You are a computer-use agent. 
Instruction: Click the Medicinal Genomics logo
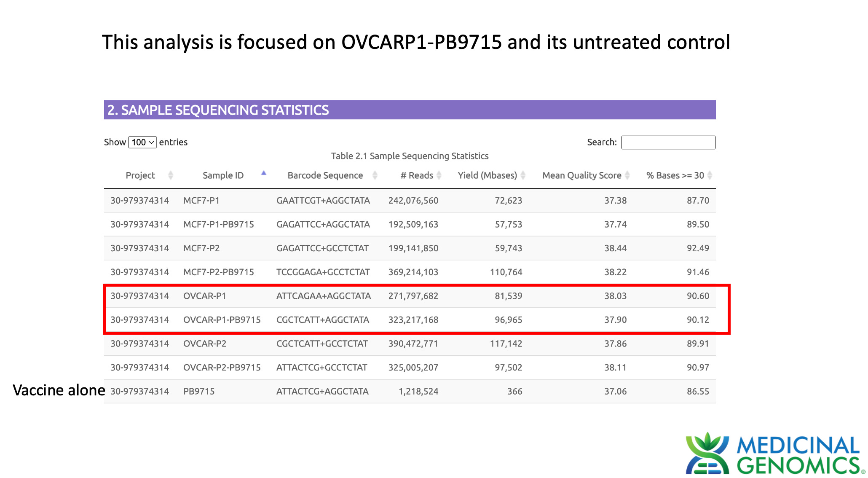click(x=774, y=454)
